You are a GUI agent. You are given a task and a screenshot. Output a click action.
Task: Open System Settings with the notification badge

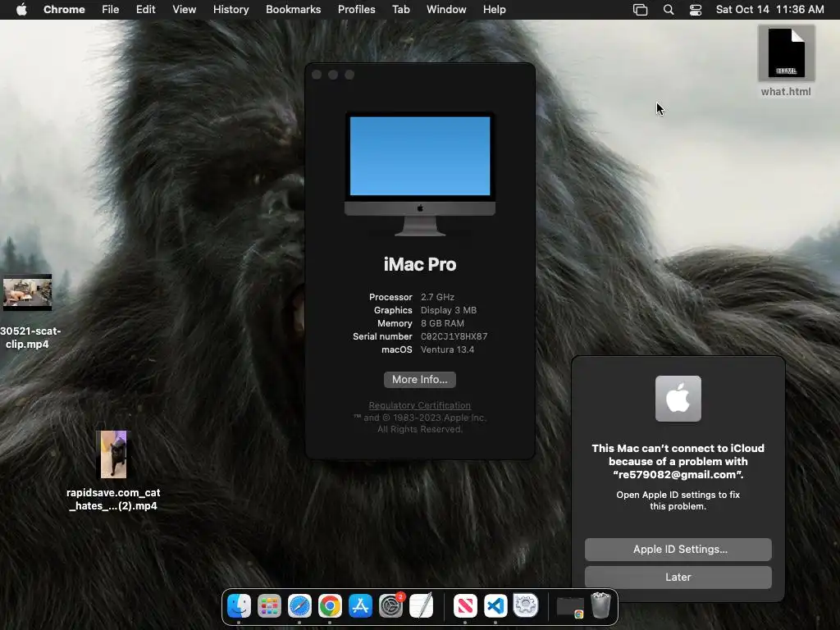[391, 606]
